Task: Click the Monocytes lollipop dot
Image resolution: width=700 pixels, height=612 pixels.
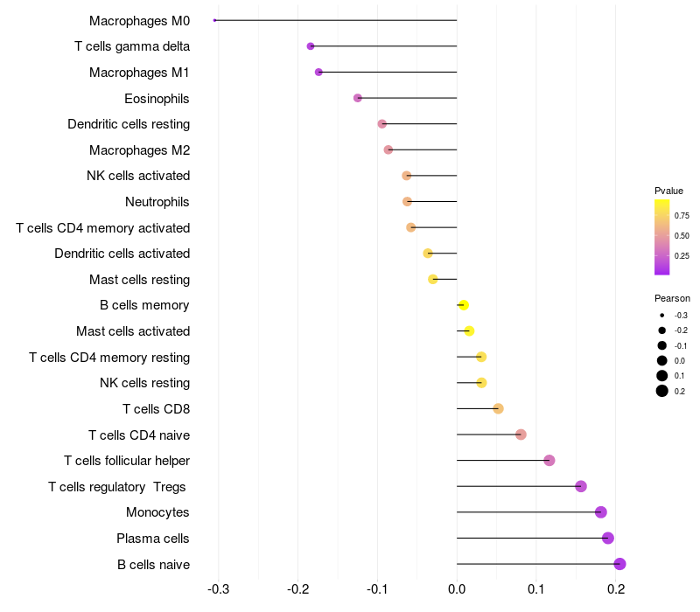Action: (x=600, y=512)
